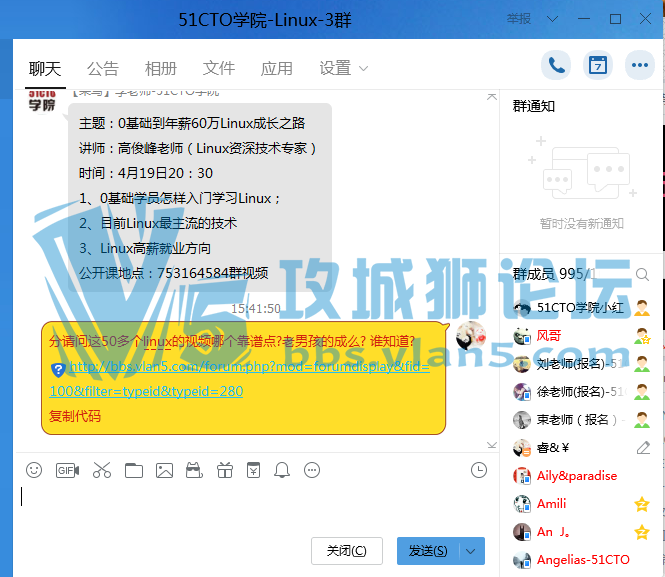Click the 群通知 header
This screenshot has height=577, width=665.
point(534,106)
